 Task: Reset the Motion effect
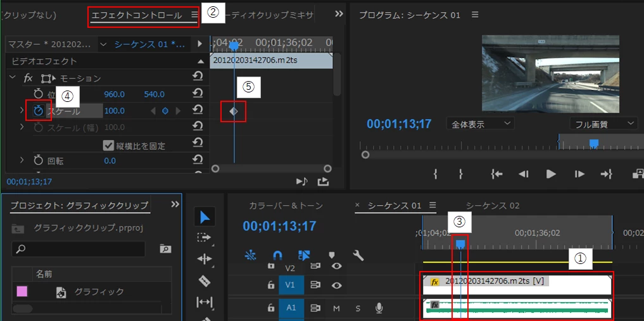click(x=198, y=78)
